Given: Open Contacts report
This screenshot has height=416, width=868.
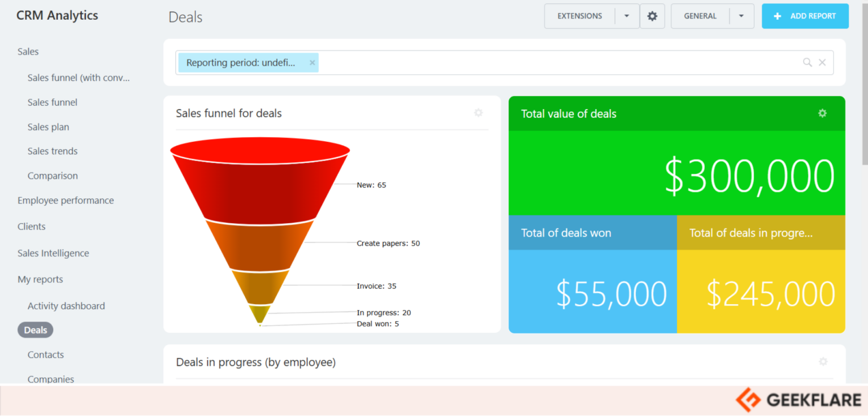Looking at the screenshot, I should [x=46, y=355].
